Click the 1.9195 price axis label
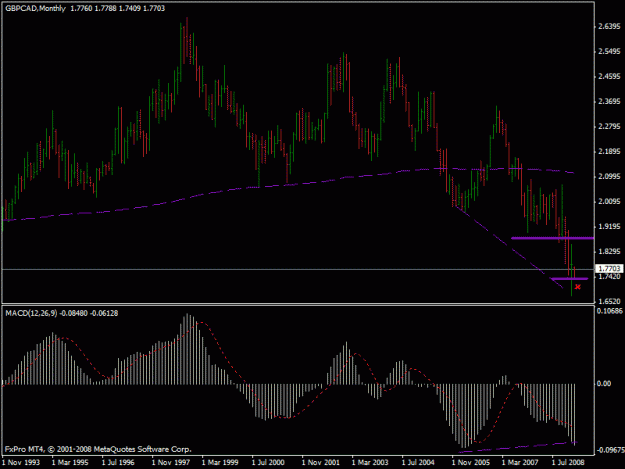The width and height of the screenshot is (625, 469). [609, 226]
